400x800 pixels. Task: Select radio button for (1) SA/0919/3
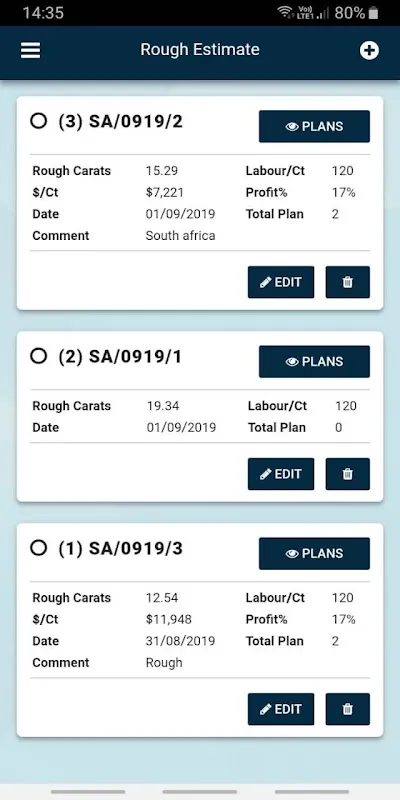[x=39, y=548]
